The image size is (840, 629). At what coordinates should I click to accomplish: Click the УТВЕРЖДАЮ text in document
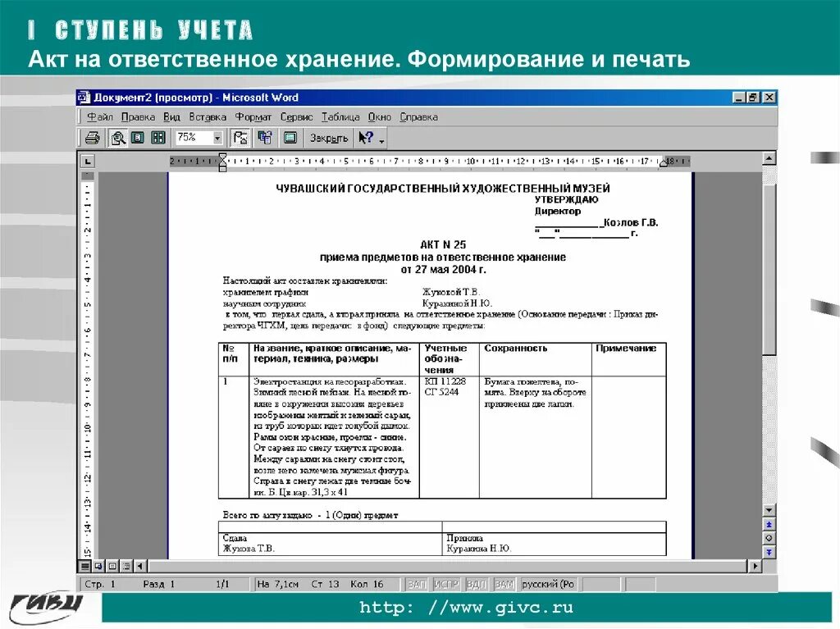566,199
